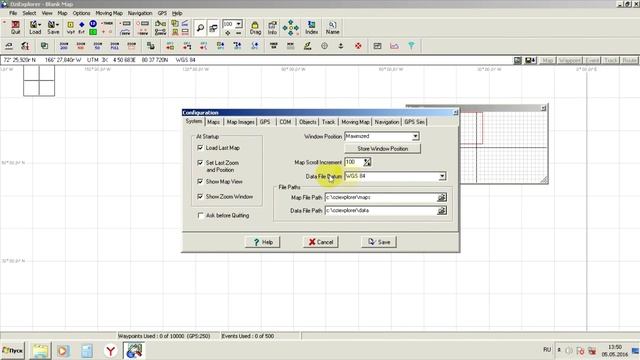Click the Zoom 50 button on second toolbar

[98, 46]
